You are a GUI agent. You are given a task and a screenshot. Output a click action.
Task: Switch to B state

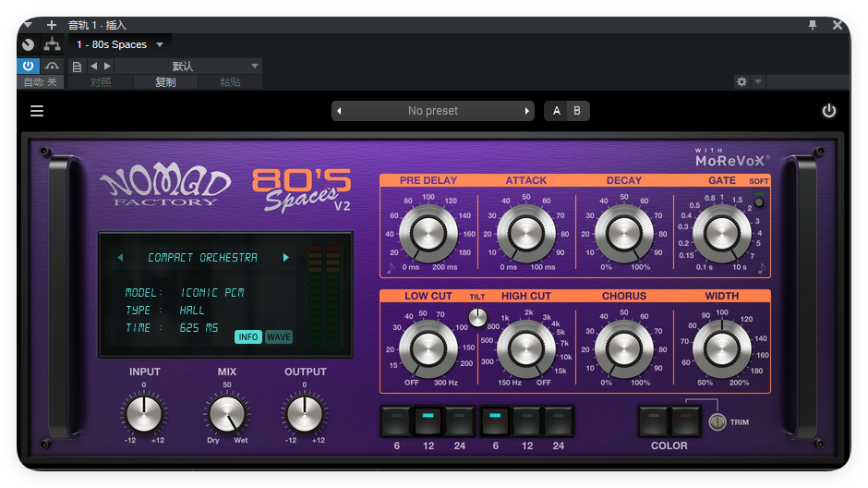point(577,111)
